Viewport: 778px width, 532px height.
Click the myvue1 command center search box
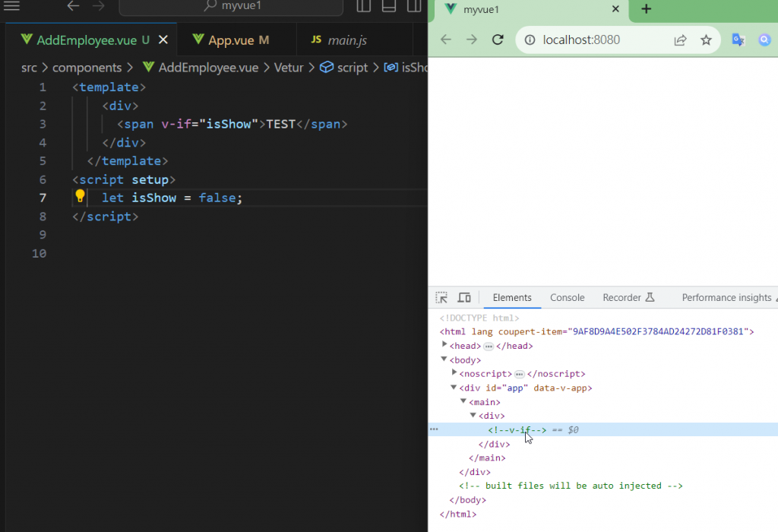click(x=231, y=6)
